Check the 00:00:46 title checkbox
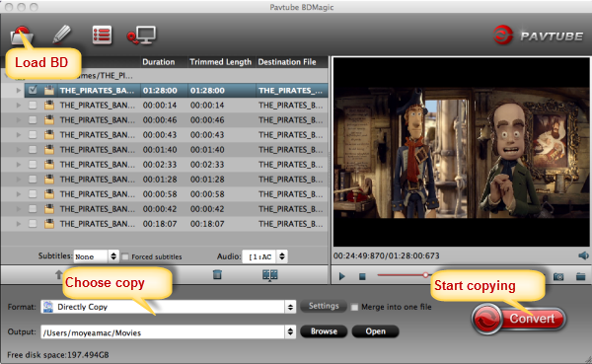592x364 pixels. (x=33, y=120)
